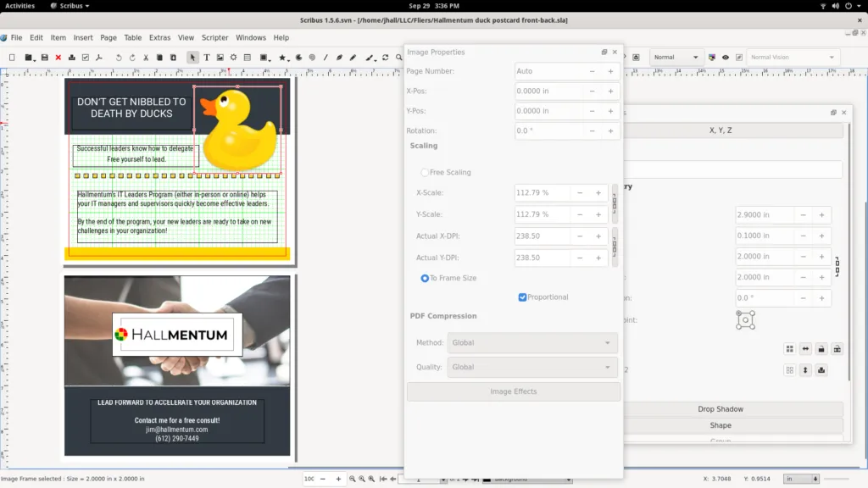868x488 pixels.
Task: Select the Free Scaling radio button
Action: [x=425, y=172]
